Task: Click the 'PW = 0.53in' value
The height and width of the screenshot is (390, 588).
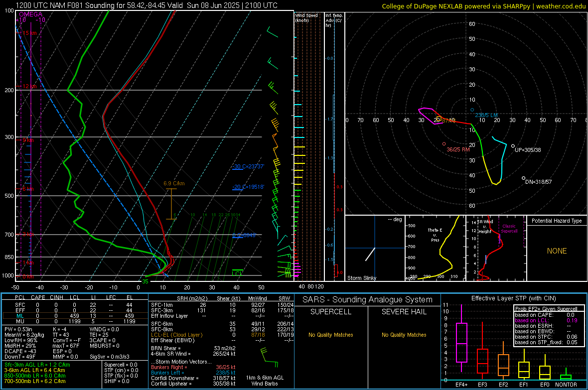Action: point(18,329)
